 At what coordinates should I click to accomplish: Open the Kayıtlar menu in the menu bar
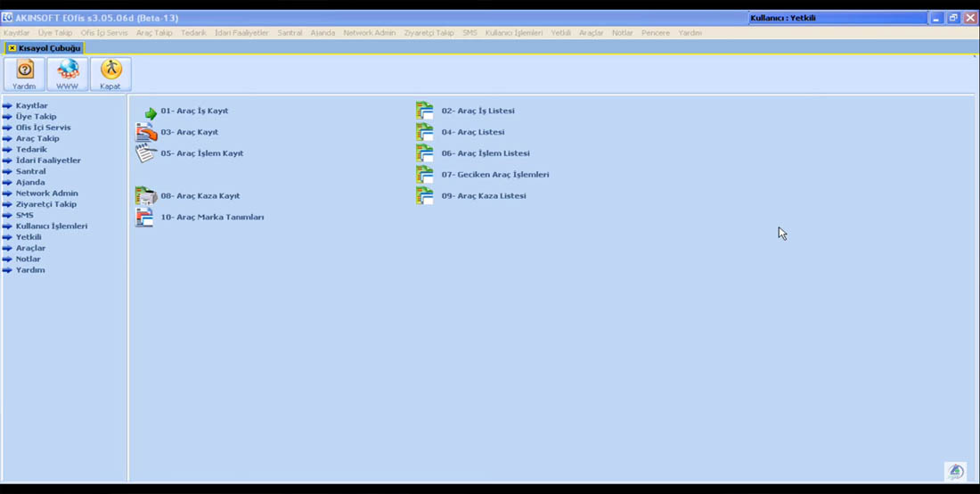click(x=16, y=33)
